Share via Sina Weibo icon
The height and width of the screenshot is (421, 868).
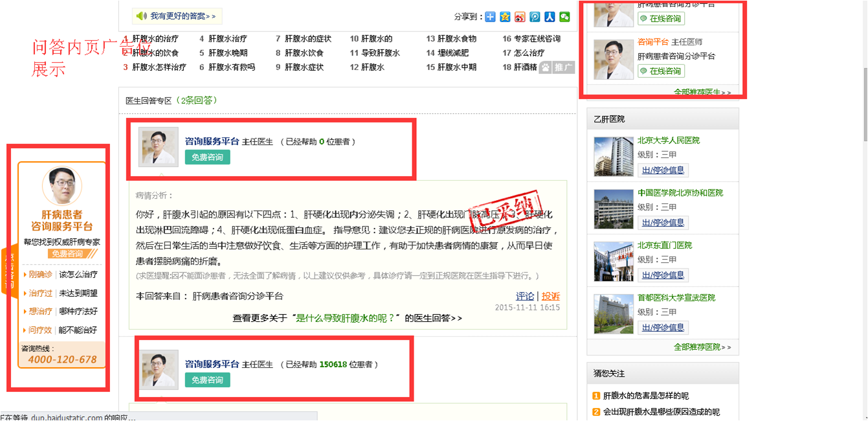(x=520, y=17)
